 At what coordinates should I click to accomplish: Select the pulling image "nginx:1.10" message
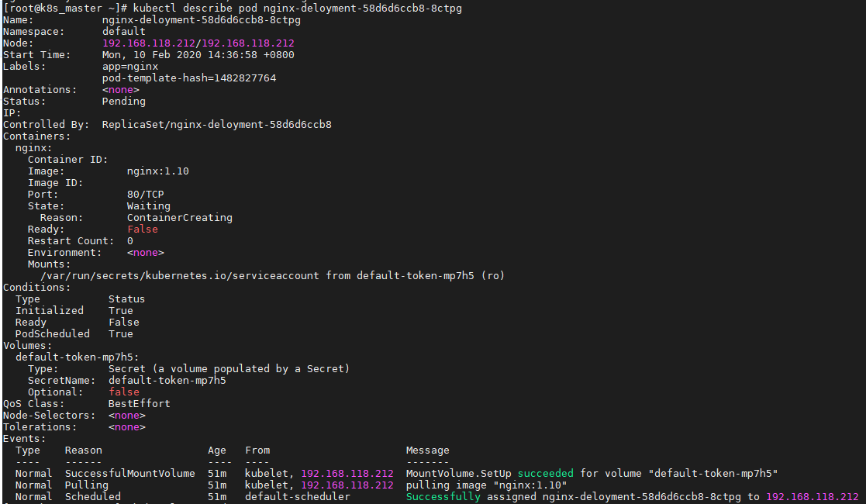(x=486, y=485)
